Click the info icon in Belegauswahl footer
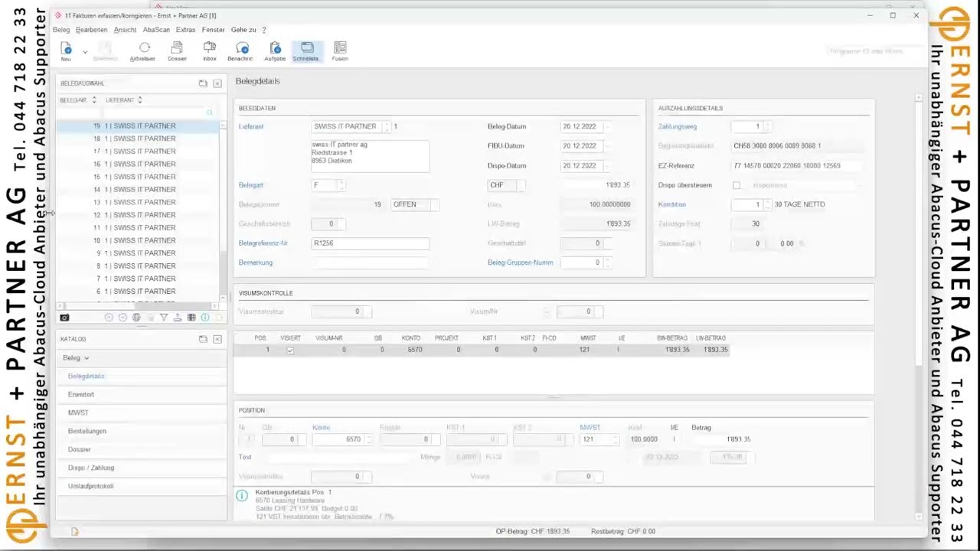The width and height of the screenshot is (980, 551). (205, 318)
